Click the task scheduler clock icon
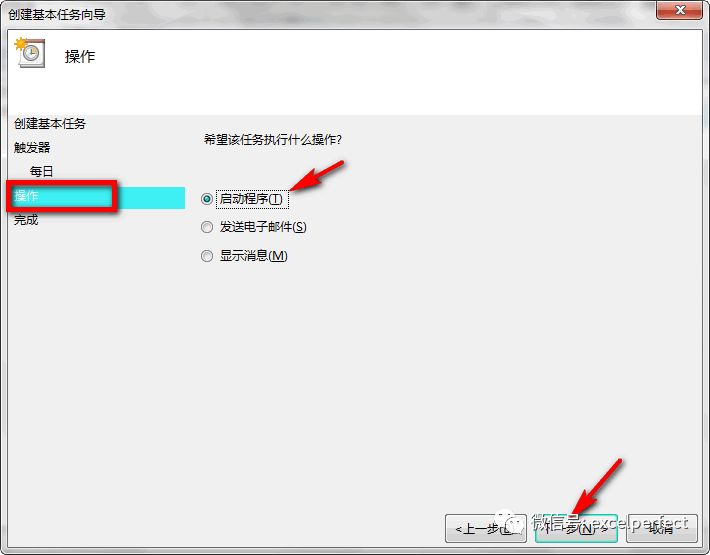This screenshot has width=710, height=555. point(30,53)
